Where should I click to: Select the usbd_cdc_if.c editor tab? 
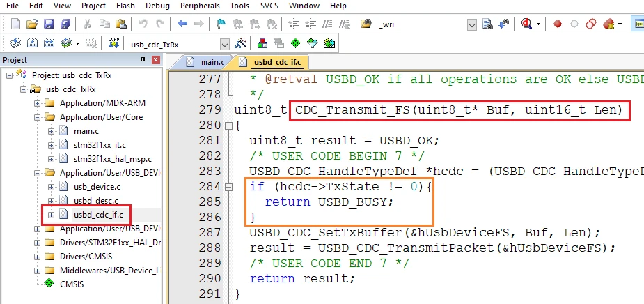272,62
